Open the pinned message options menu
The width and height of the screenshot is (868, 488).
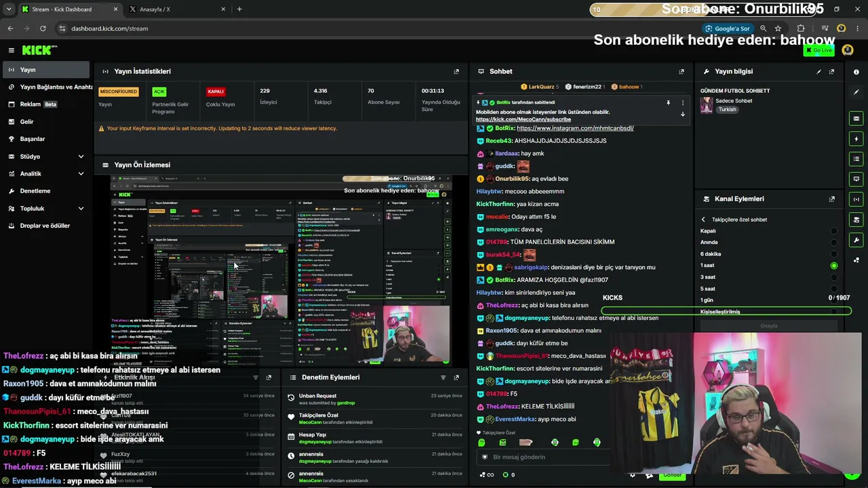tap(683, 103)
